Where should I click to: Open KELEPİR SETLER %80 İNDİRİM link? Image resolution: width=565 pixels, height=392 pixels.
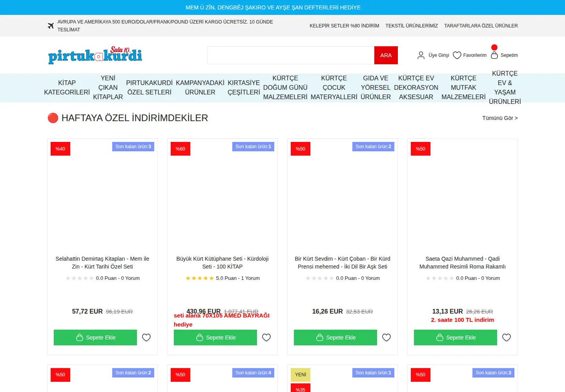[344, 26]
